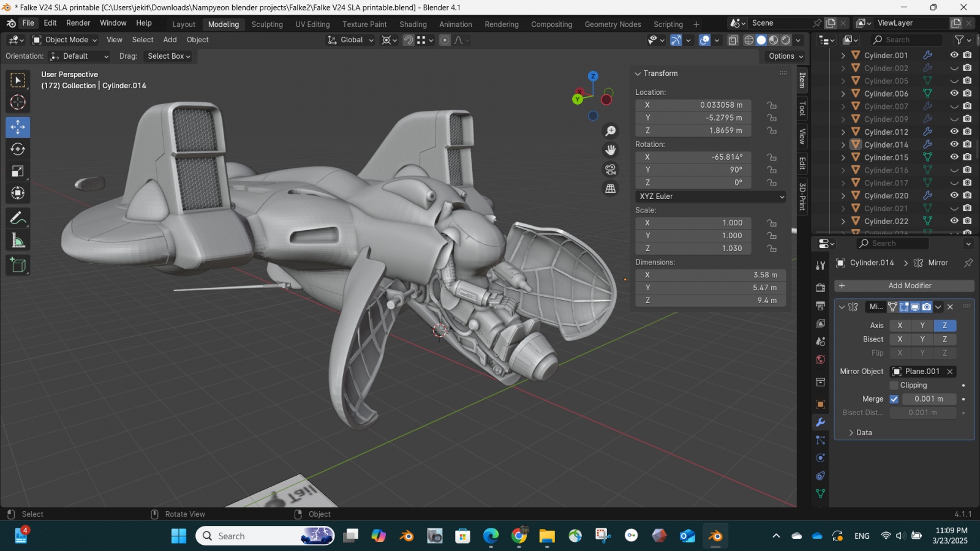Select the Measure tool

pos(18,241)
